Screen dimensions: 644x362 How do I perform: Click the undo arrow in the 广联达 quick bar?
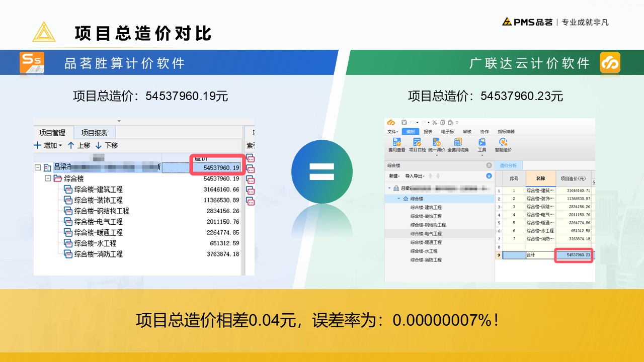[412, 122]
